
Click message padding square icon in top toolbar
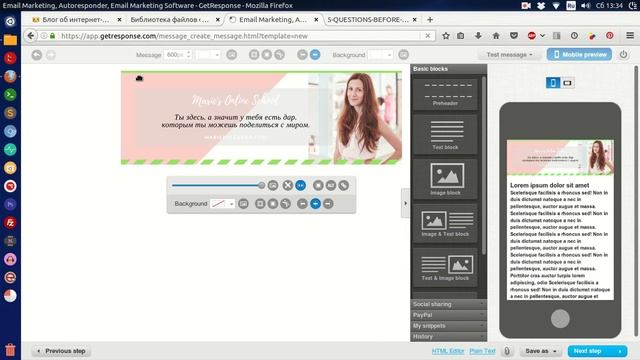(267, 55)
